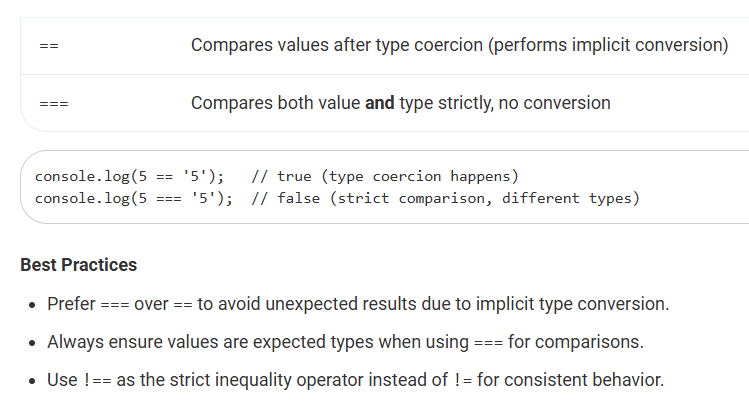Viewport: 749px width, 409px height.
Task: Click the !== operator in last bullet
Action: click(x=97, y=380)
